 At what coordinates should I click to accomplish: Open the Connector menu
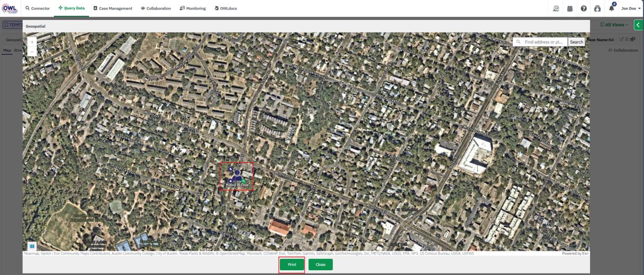37,9
